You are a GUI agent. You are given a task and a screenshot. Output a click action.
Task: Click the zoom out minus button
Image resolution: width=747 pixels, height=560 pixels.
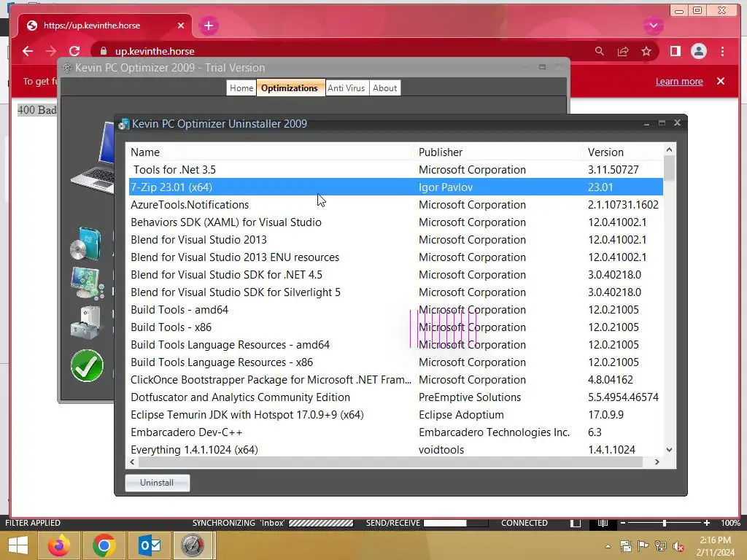click(x=623, y=523)
